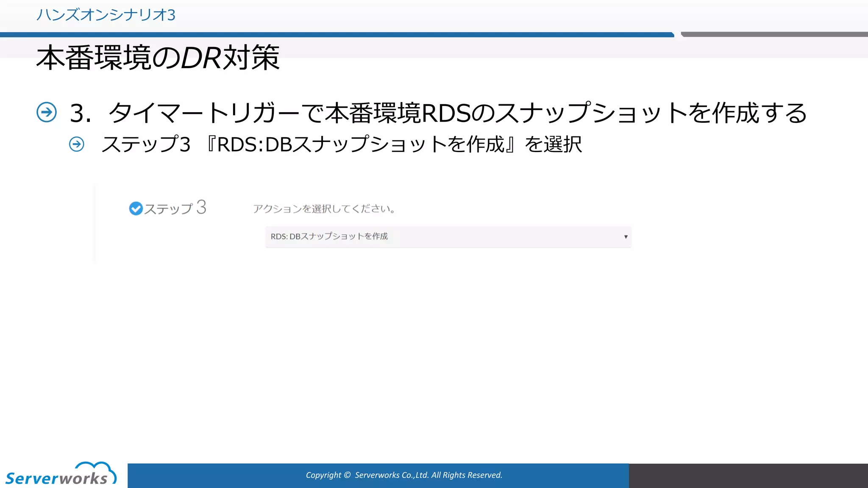Click the Copyright Serverworks footer text

[404, 475]
